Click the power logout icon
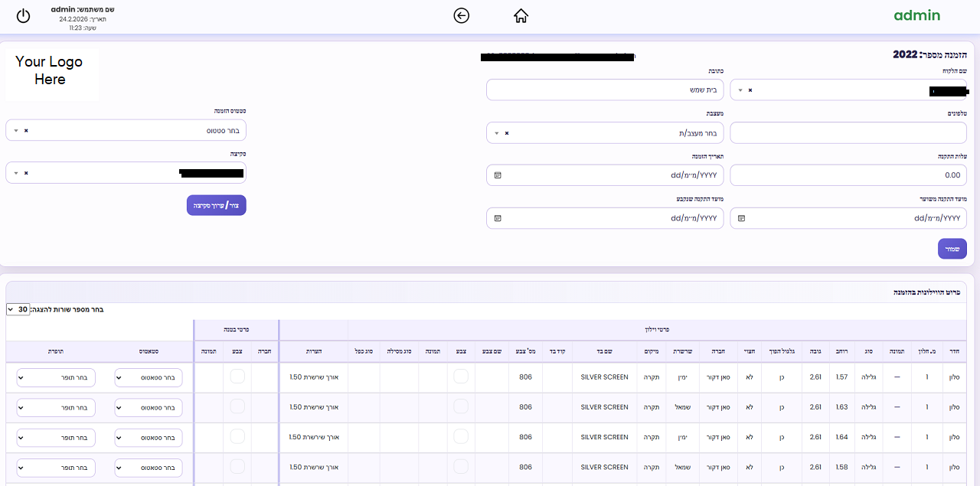 click(x=23, y=16)
